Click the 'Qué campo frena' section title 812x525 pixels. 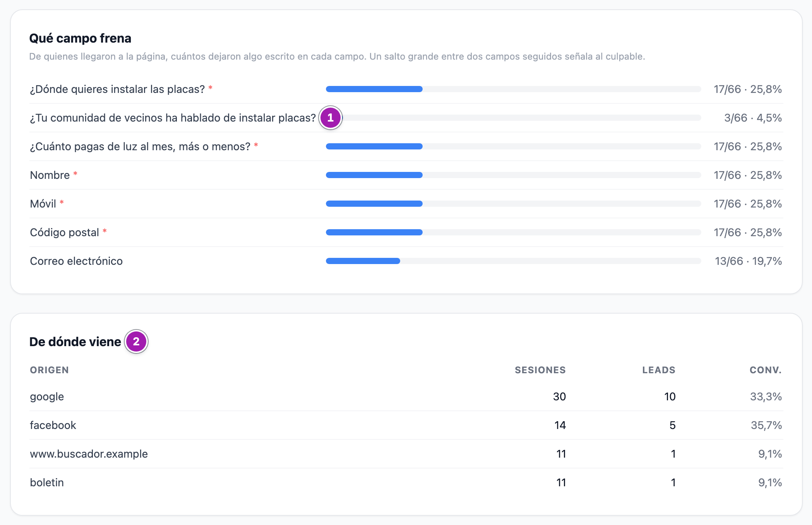[x=80, y=38]
